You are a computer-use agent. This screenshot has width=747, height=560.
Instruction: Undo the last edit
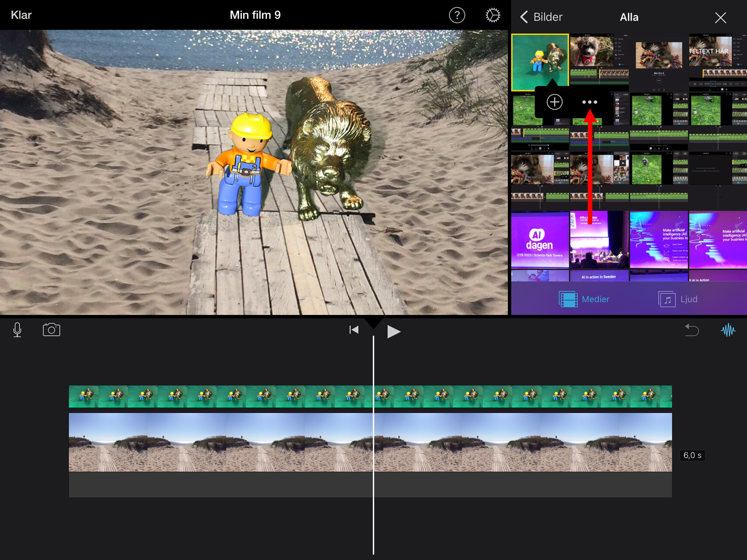point(692,330)
